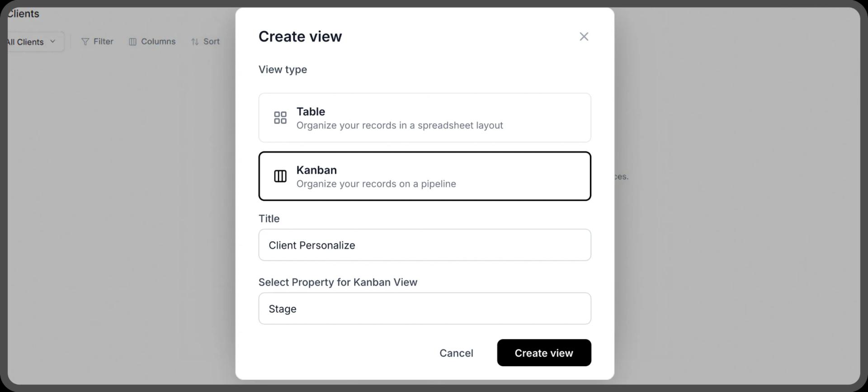
Task: Expand the chevron beside All Clients
Action: [53, 41]
